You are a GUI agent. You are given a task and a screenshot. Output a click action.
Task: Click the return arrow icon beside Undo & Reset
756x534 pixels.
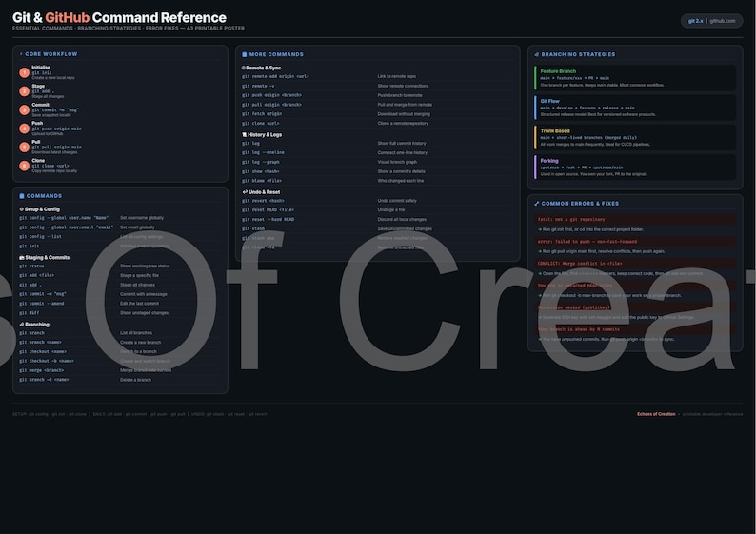(x=245, y=192)
